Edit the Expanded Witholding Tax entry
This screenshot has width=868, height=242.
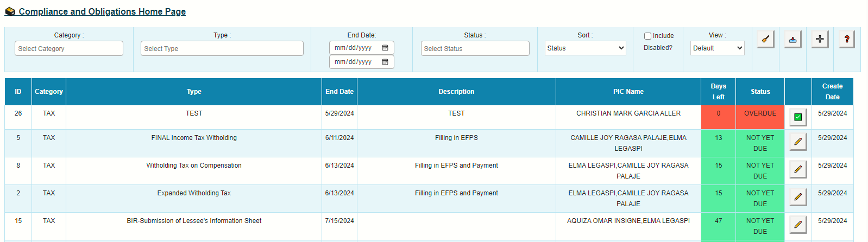coord(797,197)
